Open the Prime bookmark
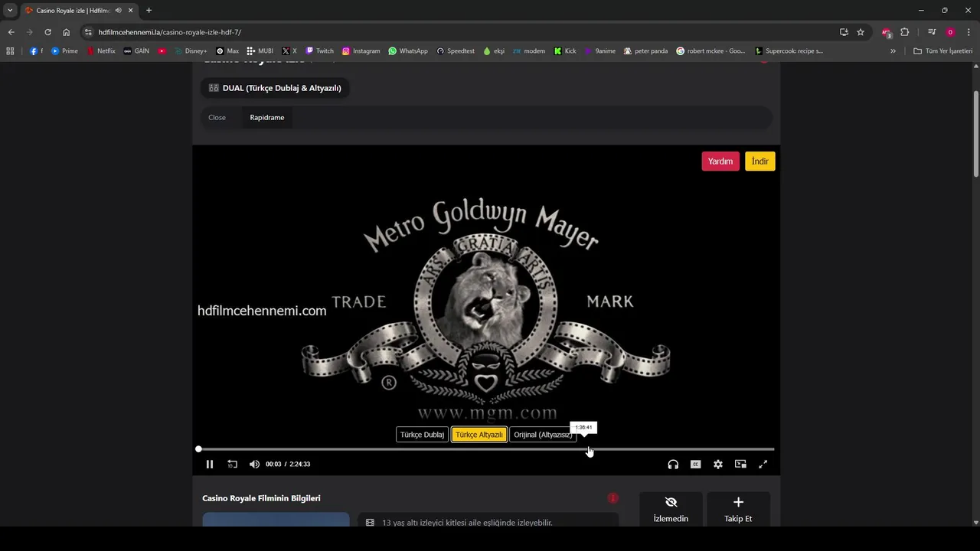 [x=64, y=51]
